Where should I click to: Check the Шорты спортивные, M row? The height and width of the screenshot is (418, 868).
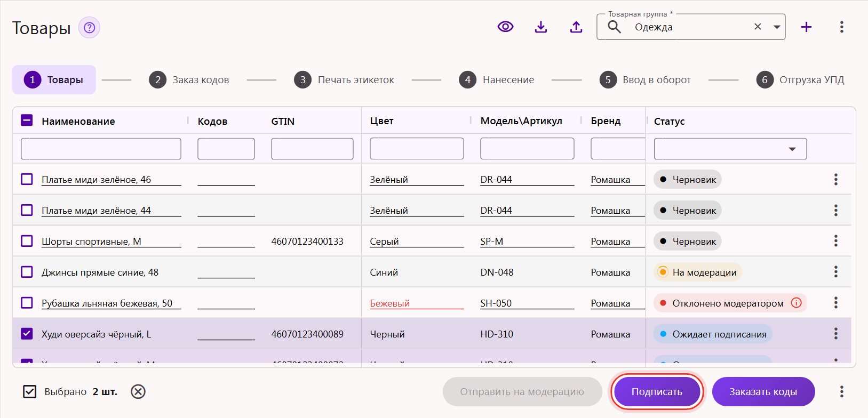click(27, 241)
